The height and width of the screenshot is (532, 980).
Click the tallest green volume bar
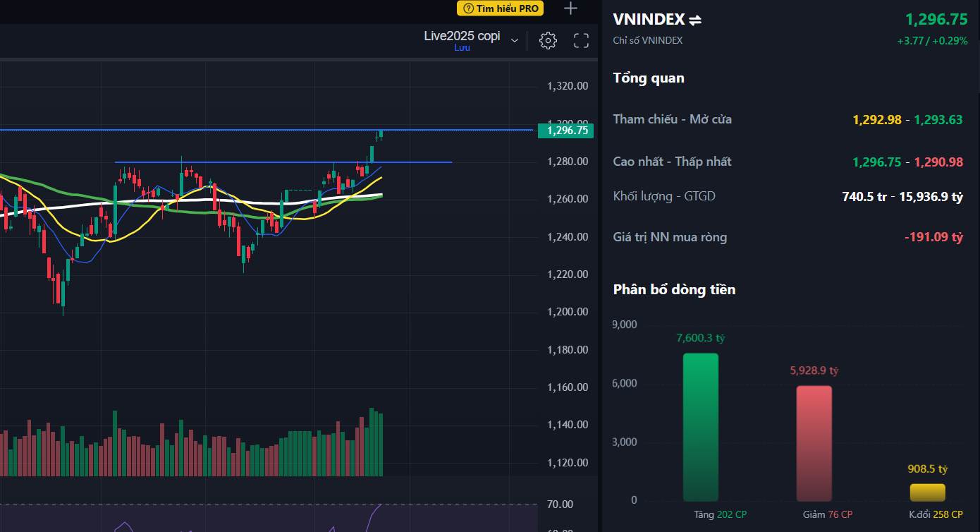[372, 442]
